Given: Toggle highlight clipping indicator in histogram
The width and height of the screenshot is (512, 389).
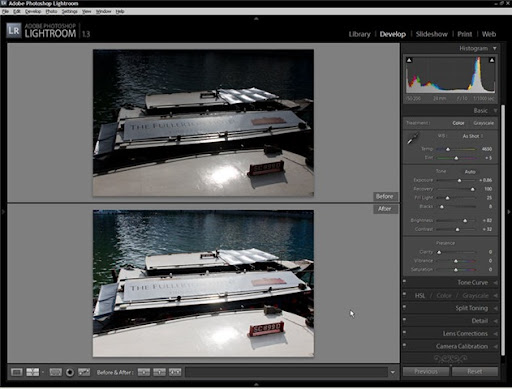Looking at the screenshot, I should [492, 60].
